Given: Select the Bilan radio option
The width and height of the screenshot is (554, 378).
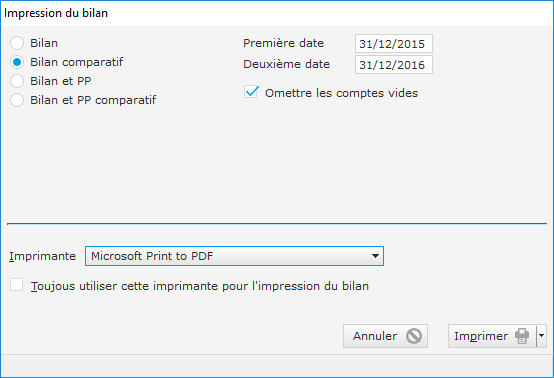Looking at the screenshot, I should 17,43.
